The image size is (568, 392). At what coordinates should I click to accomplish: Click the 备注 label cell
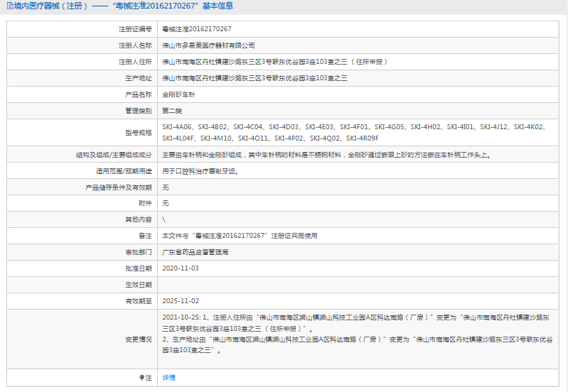coord(82,236)
